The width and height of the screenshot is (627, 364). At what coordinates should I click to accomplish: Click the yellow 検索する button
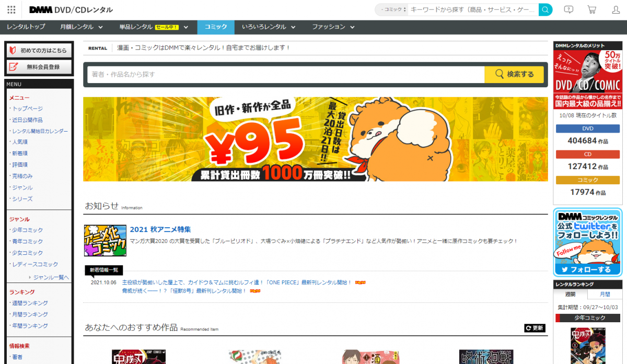[514, 74]
